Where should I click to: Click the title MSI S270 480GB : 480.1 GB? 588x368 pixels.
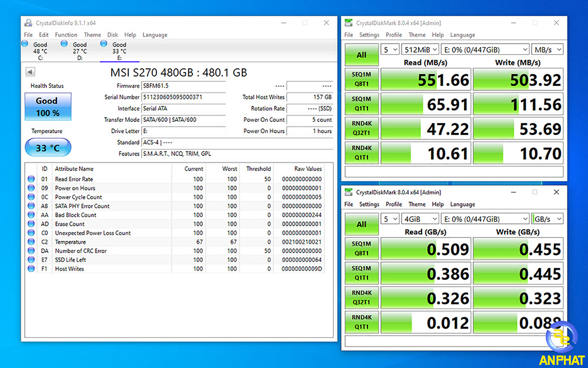pyautogui.click(x=179, y=72)
